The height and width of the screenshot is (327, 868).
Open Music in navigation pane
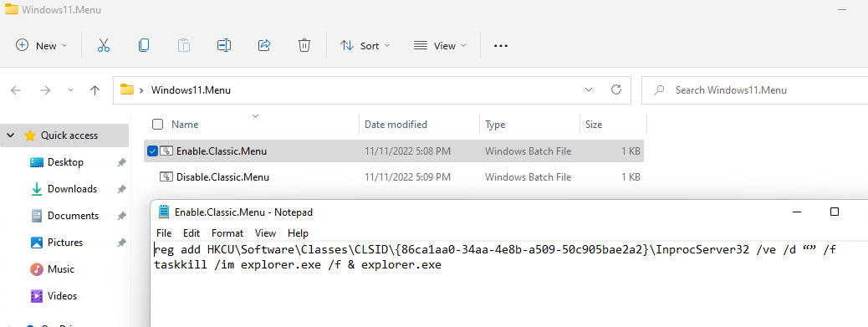[x=60, y=269]
